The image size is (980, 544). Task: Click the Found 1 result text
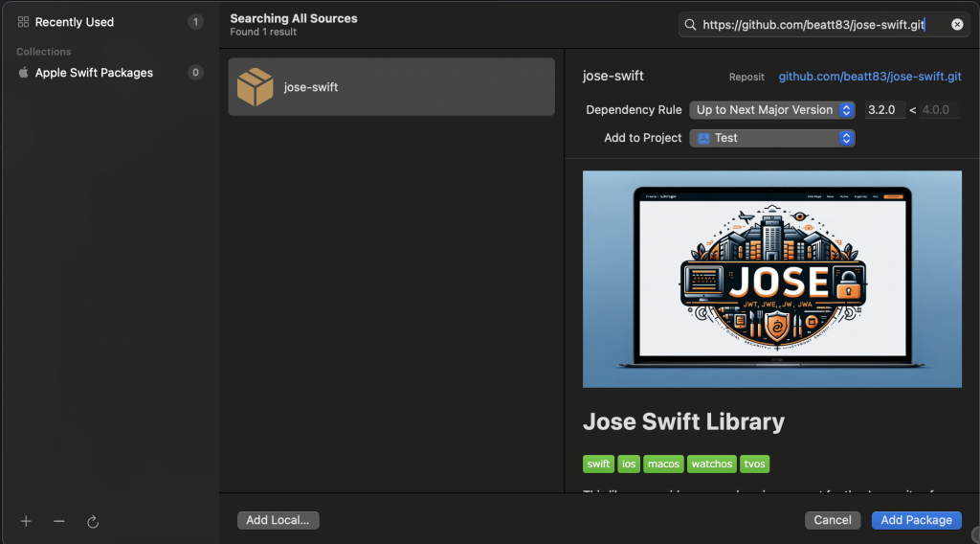263,32
